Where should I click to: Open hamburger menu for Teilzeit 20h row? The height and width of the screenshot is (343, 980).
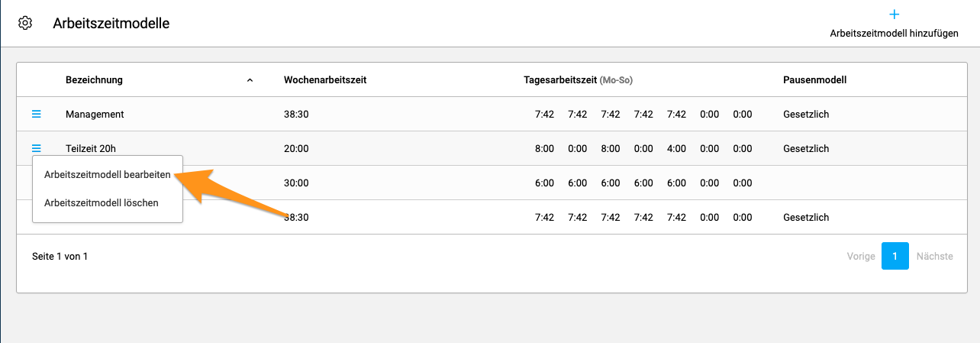point(36,148)
